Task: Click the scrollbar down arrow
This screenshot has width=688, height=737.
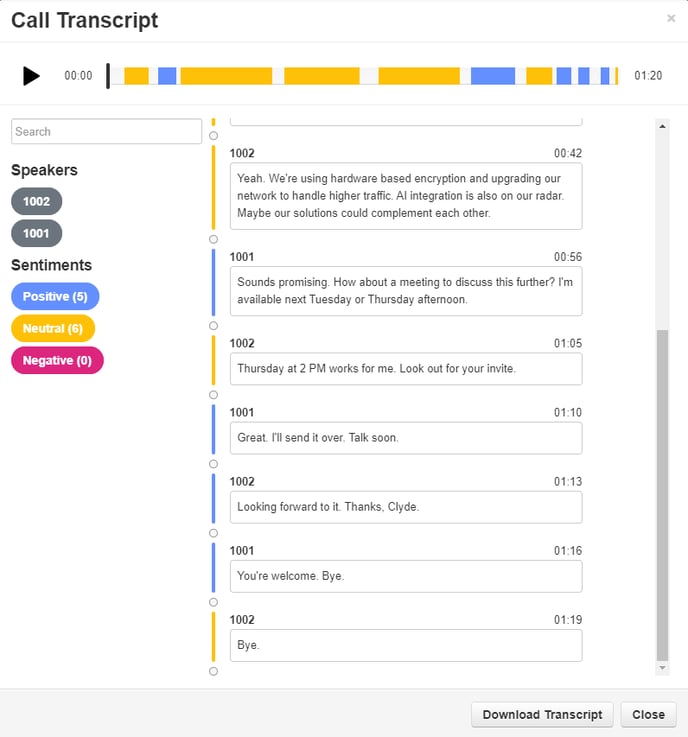Action: tap(662, 668)
